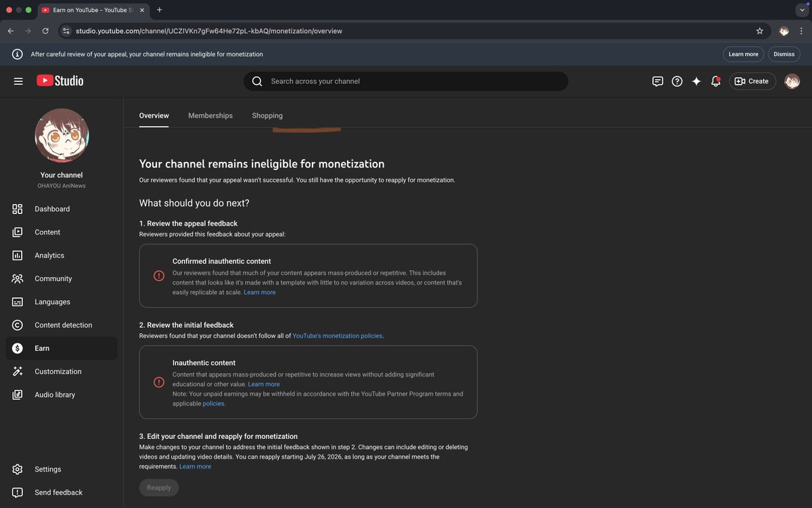Open the notifications bell
This screenshot has width=812, height=508.
716,81
